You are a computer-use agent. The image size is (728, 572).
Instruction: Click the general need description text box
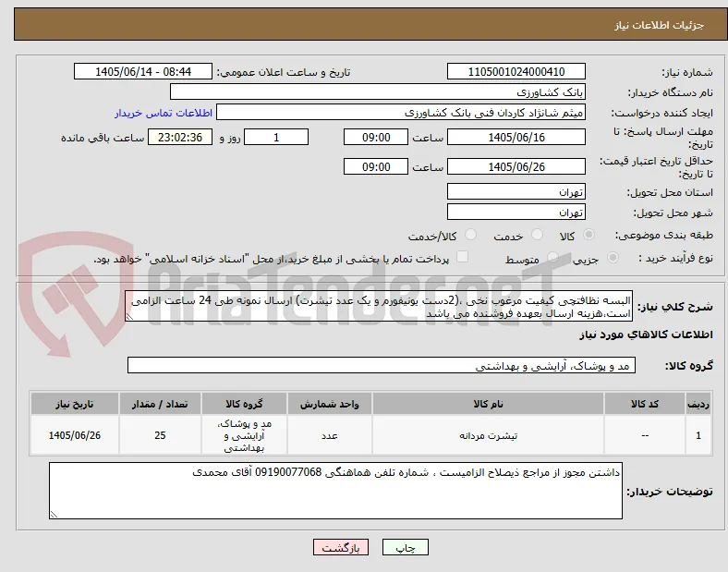point(379,307)
